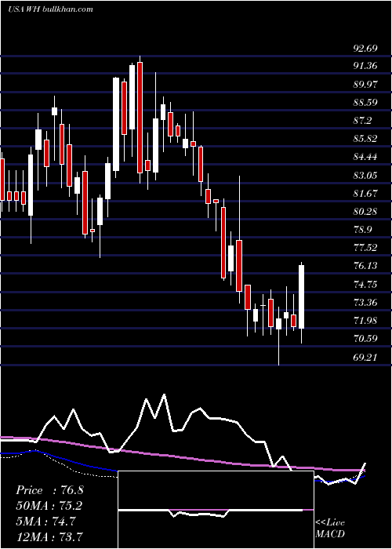Click the 5MA : 74.7 readout
The image size is (392, 549).
[x=46, y=522]
